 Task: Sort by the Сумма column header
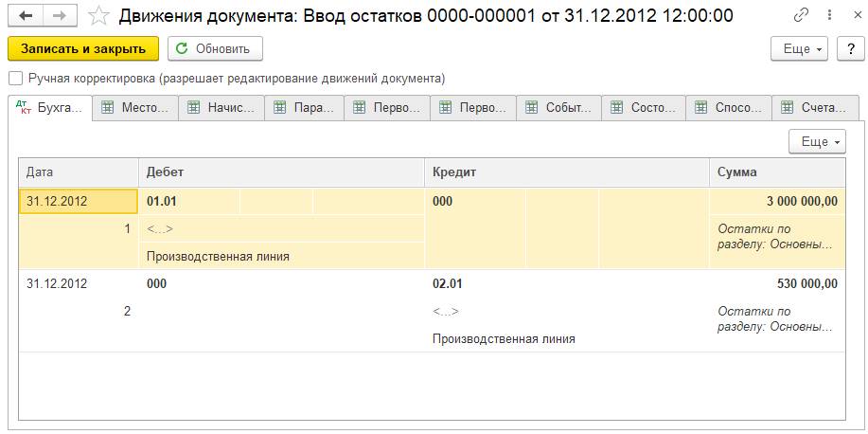[776, 172]
